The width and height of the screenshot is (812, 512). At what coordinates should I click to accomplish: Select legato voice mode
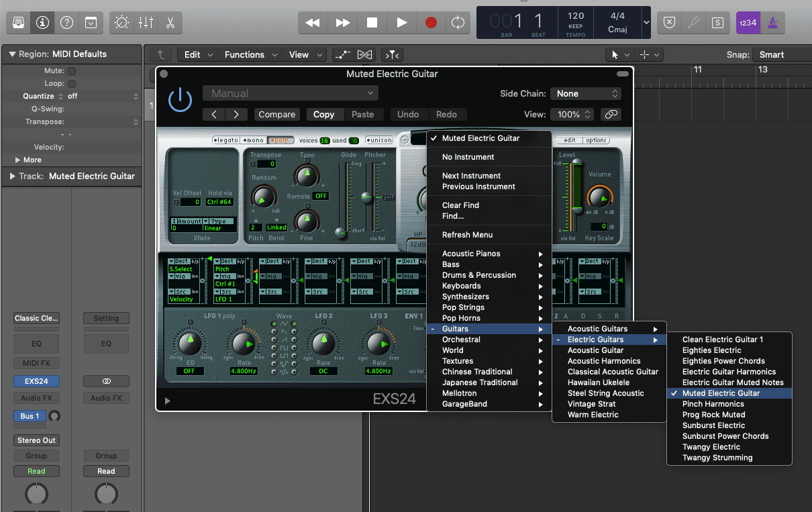pos(225,140)
